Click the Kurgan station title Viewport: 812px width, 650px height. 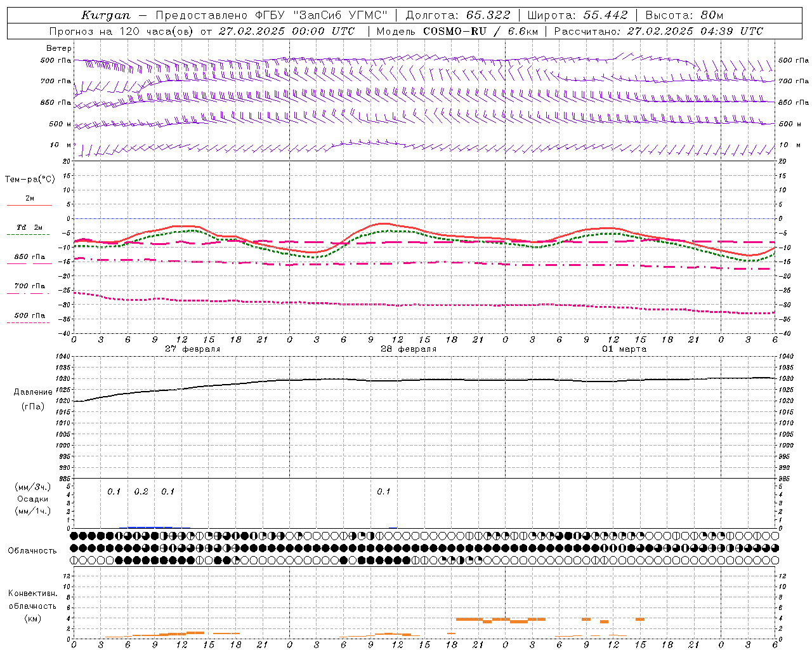pyautogui.click(x=106, y=15)
